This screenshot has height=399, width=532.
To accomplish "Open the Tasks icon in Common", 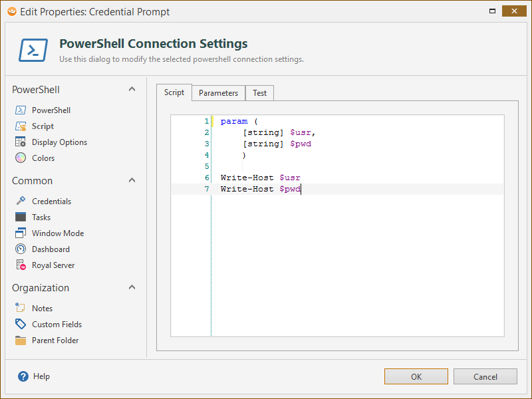I will 20,217.
